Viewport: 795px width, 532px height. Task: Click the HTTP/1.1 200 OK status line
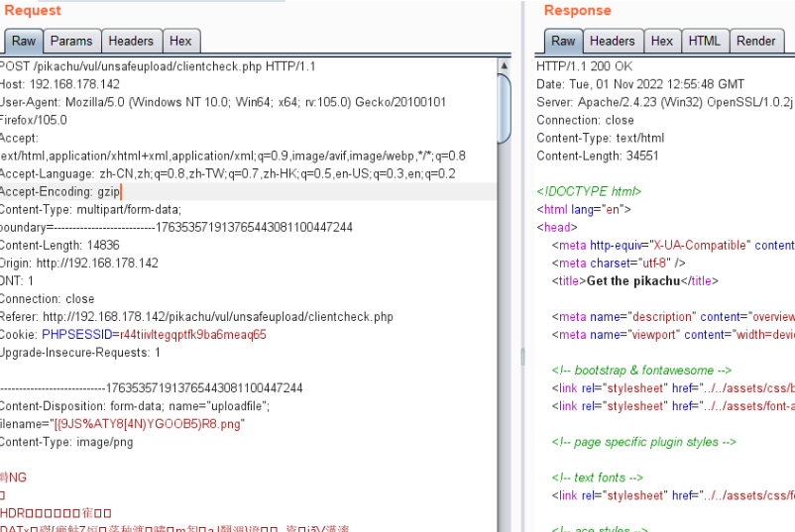point(584,66)
